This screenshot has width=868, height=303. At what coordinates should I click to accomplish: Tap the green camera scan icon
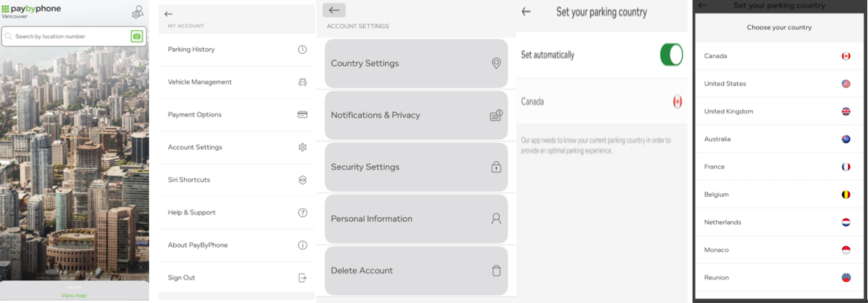tap(137, 36)
